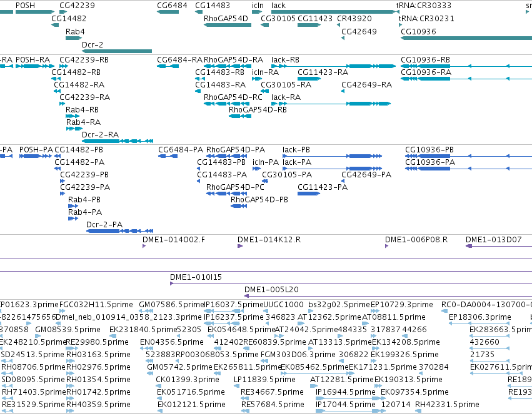Open the lack gene feature
The height and width of the screenshot is (414, 532).
(334, 12)
